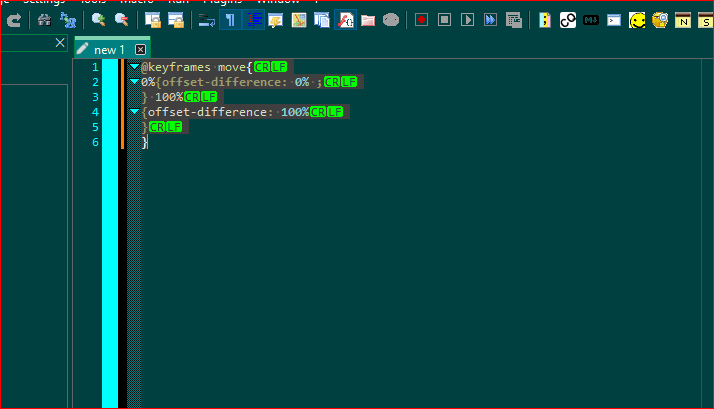Image resolution: width=714 pixels, height=409 pixels.
Task: Toggle synchronized vertical scrolling
Action: point(153,20)
